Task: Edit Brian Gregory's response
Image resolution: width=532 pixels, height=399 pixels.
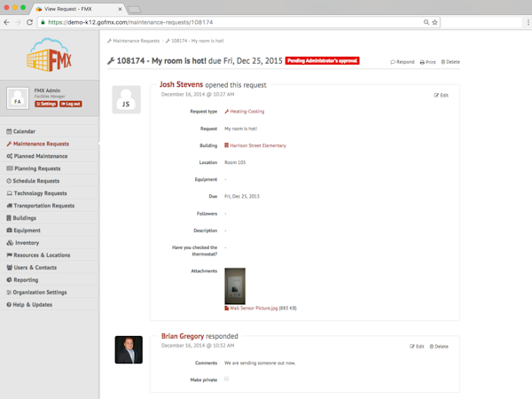Action: pyautogui.click(x=417, y=347)
